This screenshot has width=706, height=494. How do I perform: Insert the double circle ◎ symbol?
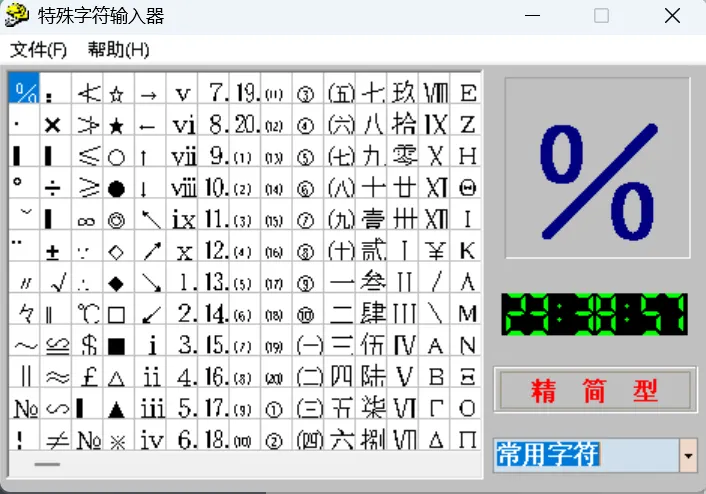point(119,214)
